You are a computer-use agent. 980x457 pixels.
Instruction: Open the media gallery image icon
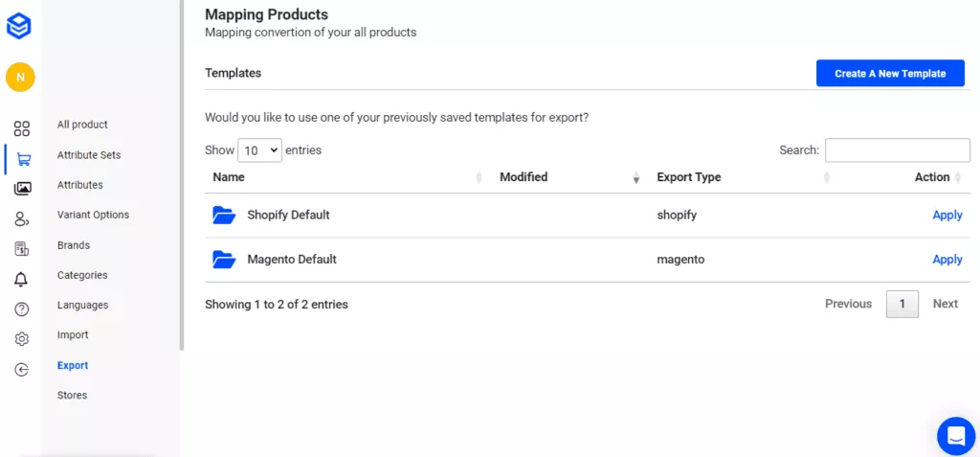pos(22,189)
